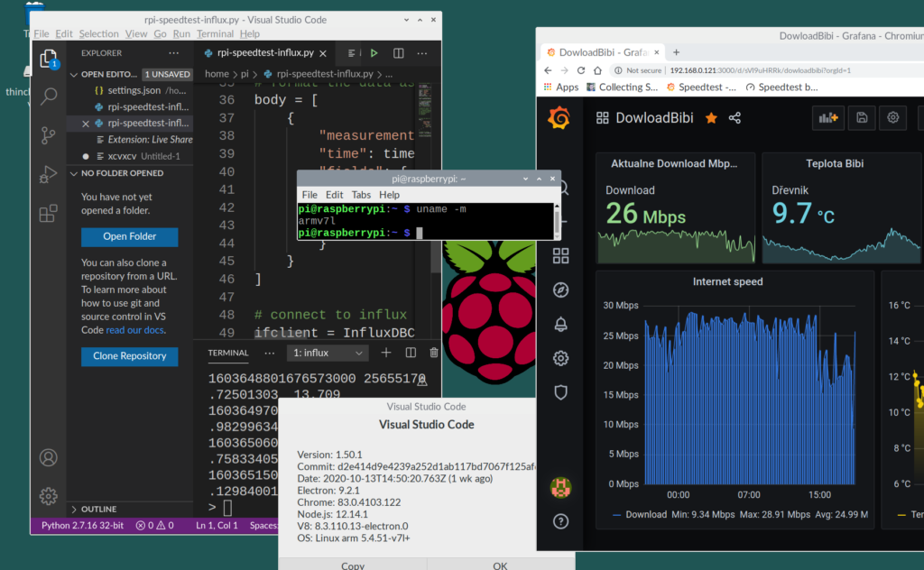Open Grafana Server Admin shield icon
Viewport: 924px width, 570px height.
[x=560, y=392]
